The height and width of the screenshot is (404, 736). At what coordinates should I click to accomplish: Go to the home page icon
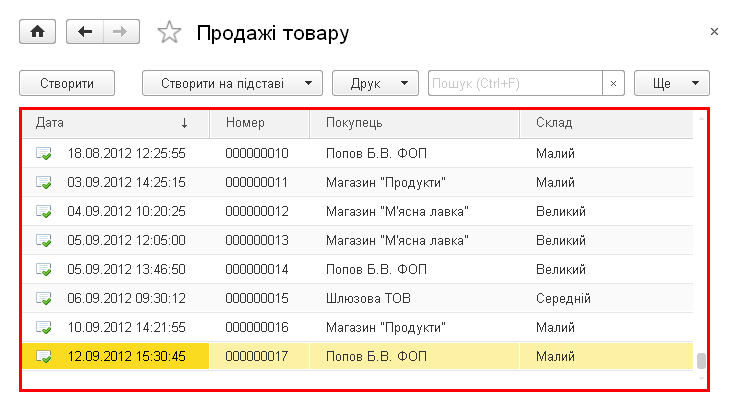coord(38,32)
